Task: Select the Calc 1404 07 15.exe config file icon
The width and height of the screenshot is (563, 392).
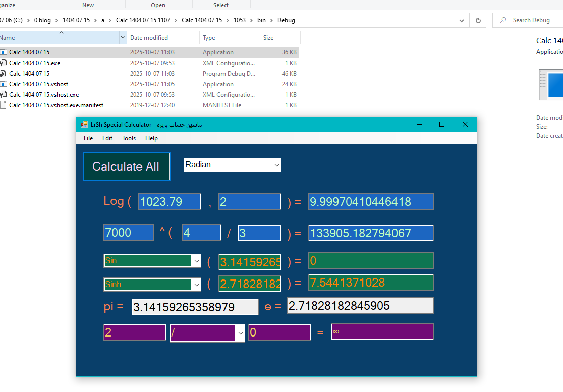Action: 4,63
